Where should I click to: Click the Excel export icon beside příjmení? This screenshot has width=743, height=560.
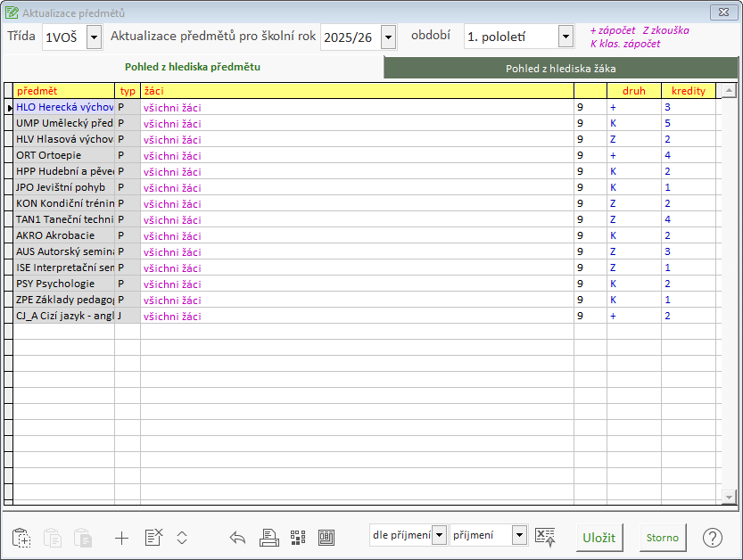pyautogui.click(x=545, y=536)
